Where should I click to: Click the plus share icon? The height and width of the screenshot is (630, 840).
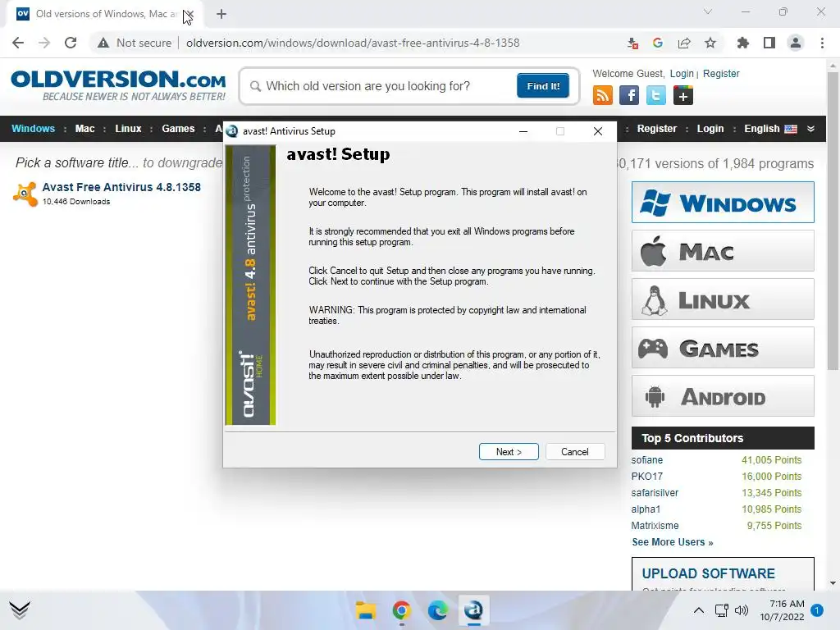pyautogui.click(x=683, y=95)
